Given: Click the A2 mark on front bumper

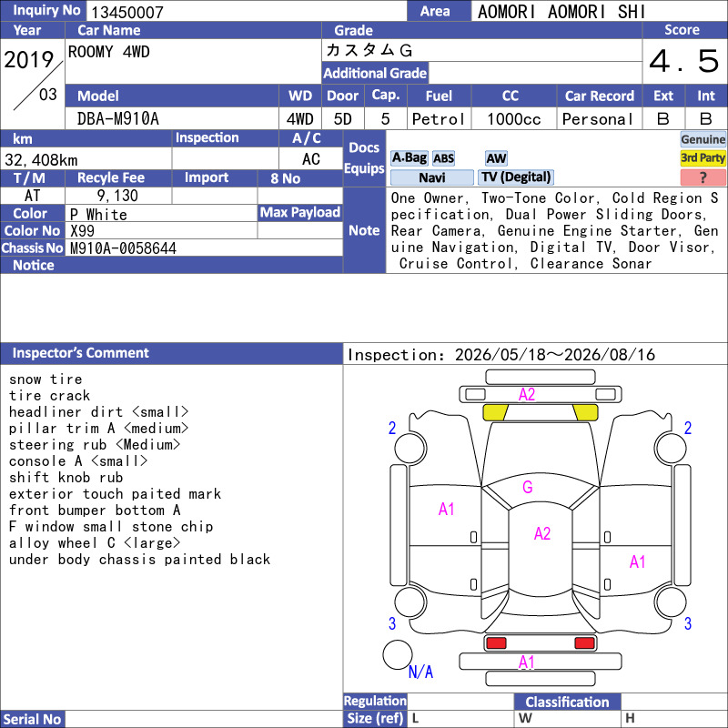Looking at the screenshot, I should [527, 395].
